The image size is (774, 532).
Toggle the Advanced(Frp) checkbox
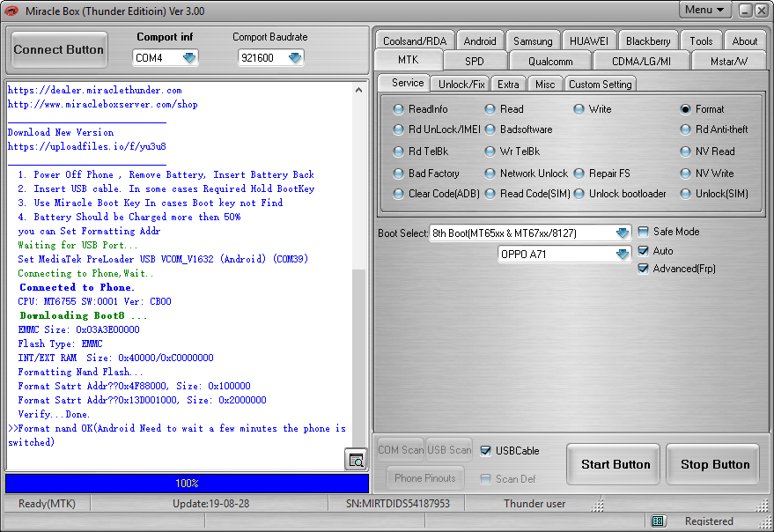coord(643,269)
